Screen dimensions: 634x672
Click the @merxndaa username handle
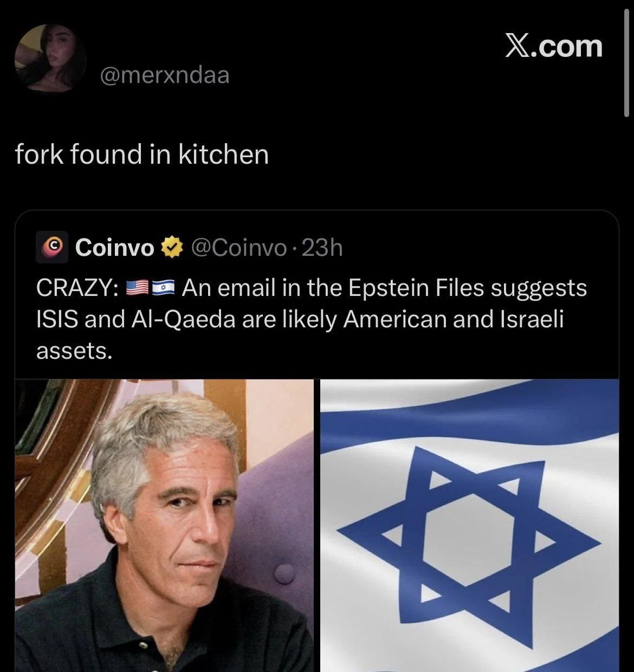coord(165,75)
